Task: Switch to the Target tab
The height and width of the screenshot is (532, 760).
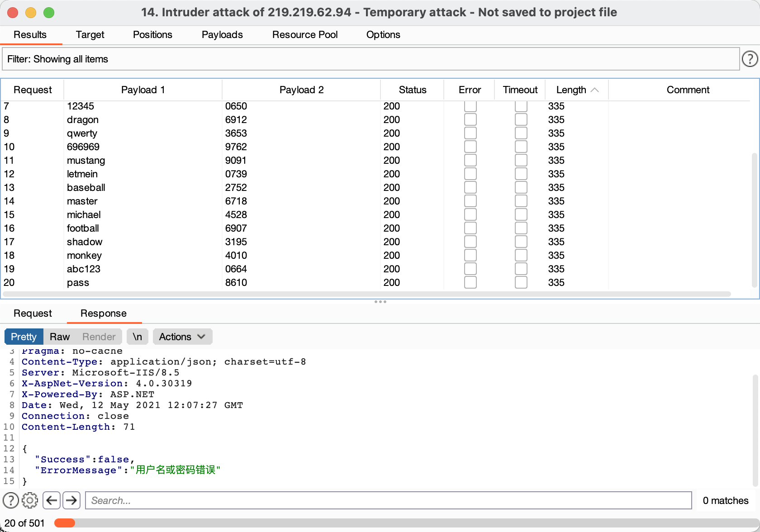Action: pos(90,35)
